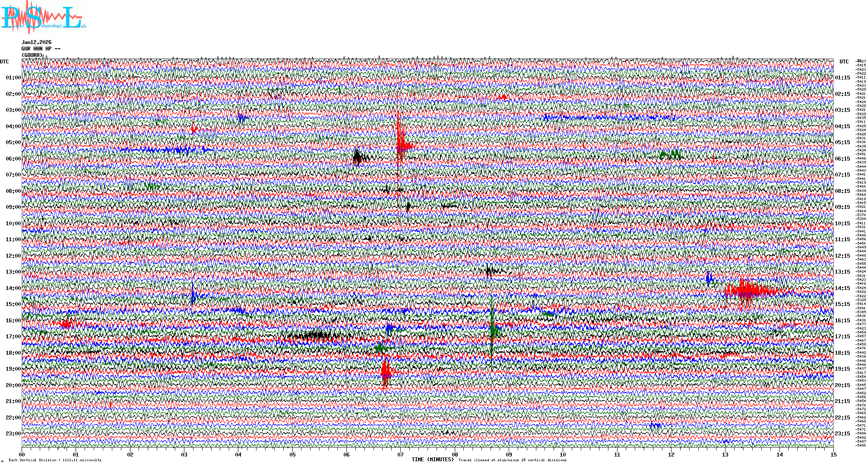Click the left 12:00 hour label
This screenshot has height=466, width=868.
[x=13, y=256]
